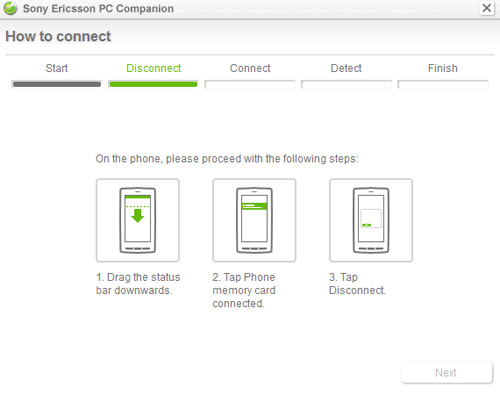500x395 pixels.
Task: Click the drag status bar phone illustration
Action: tap(138, 220)
